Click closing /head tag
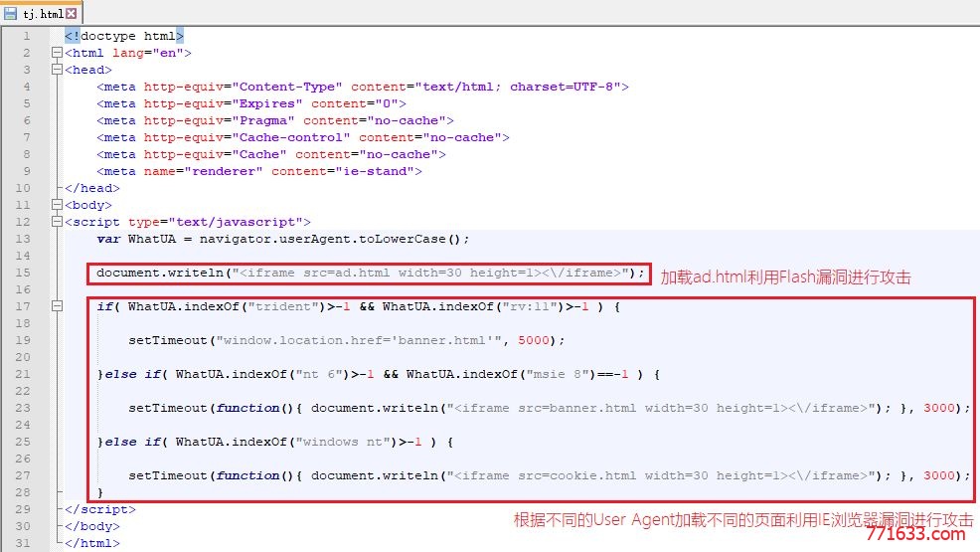This screenshot has width=980, height=552. coord(91,188)
